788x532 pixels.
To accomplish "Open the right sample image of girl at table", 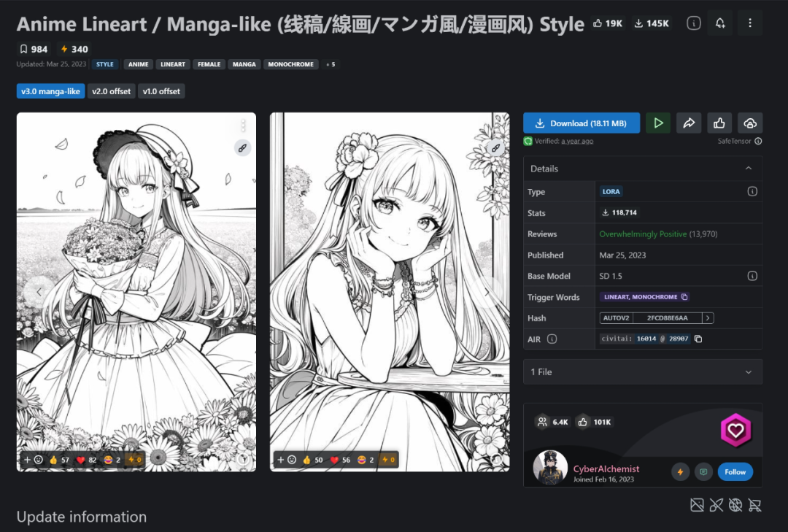I will 390,277.
